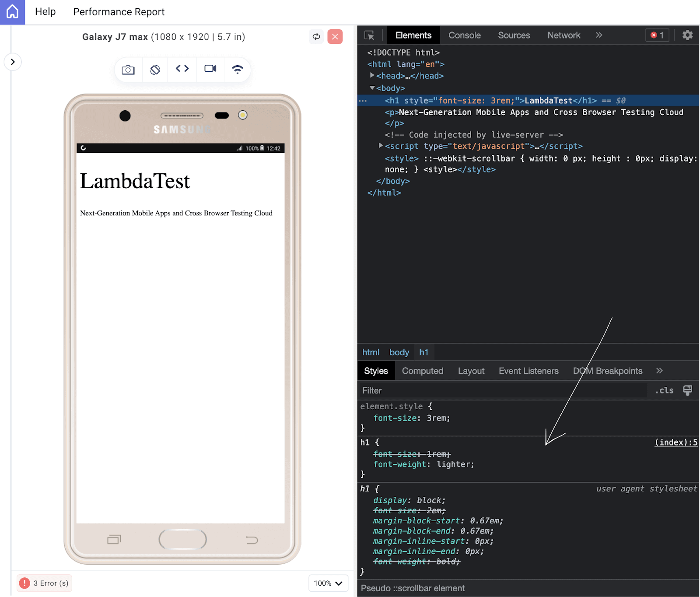This screenshot has height=597, width=700.
Task: Rotate the device with the rotate icon
Action: [x=155, y=70]
